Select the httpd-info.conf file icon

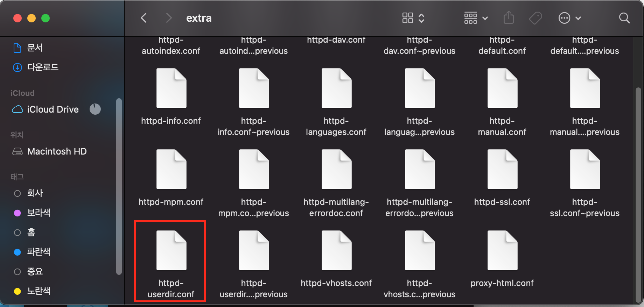point(171,88)
